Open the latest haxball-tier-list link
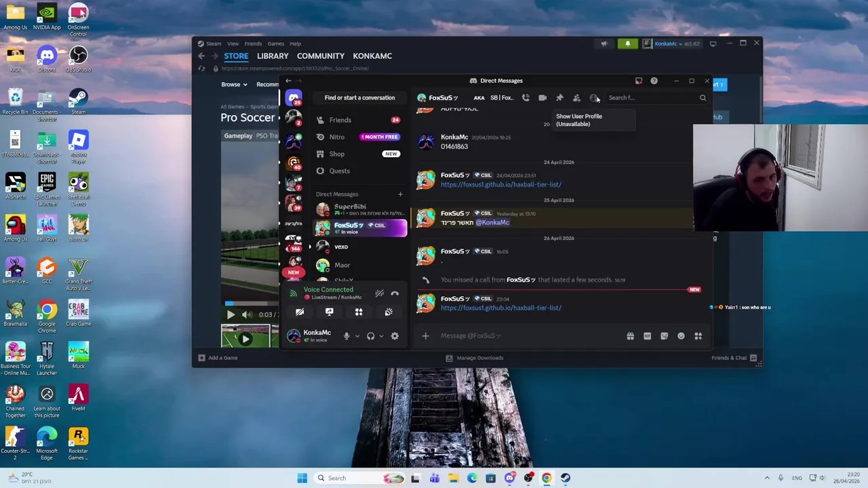The height and width of the screenshot is (488, 868). [x=500, y=308]
